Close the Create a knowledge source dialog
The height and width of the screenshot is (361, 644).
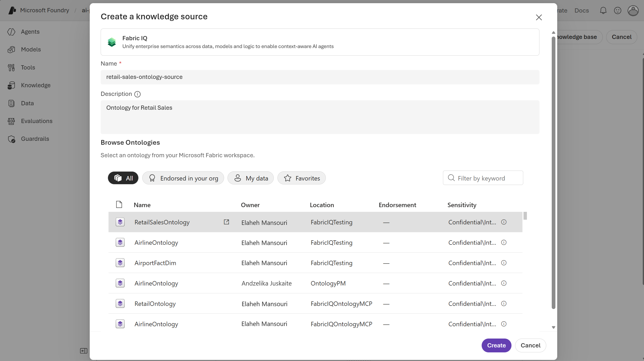point(539,17)
